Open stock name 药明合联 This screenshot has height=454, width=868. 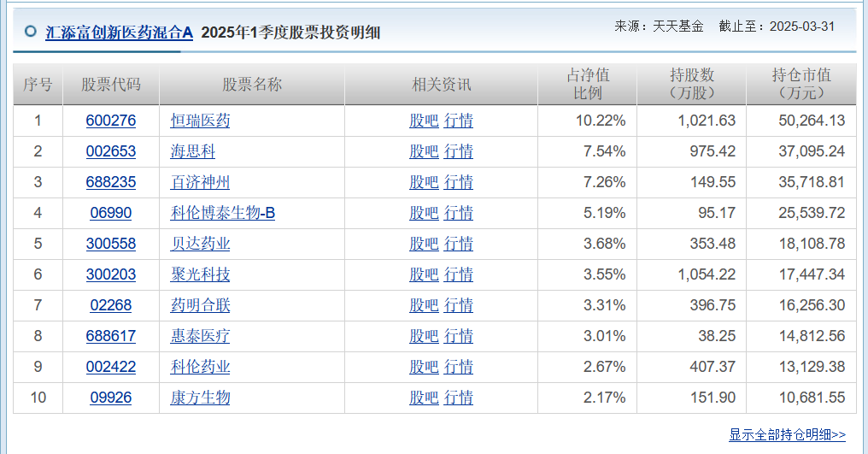(x=200, y=305)
